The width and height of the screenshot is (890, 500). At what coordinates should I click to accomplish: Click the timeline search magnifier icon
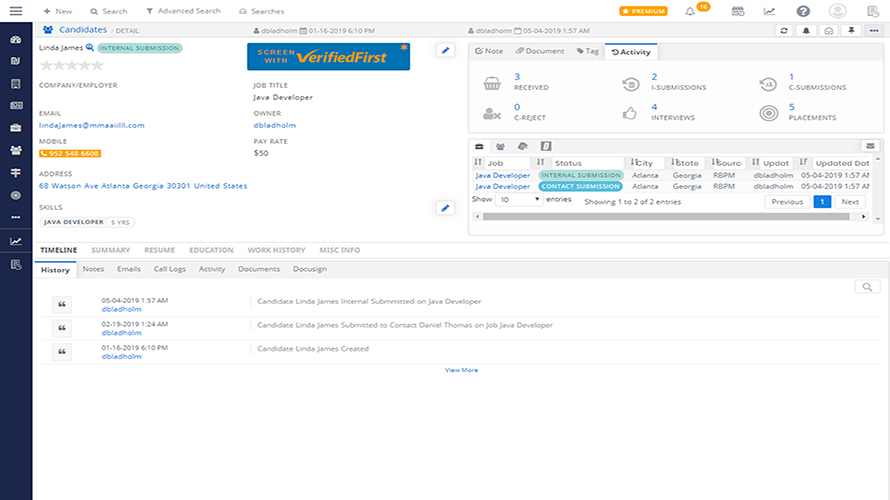pos(867,287)
